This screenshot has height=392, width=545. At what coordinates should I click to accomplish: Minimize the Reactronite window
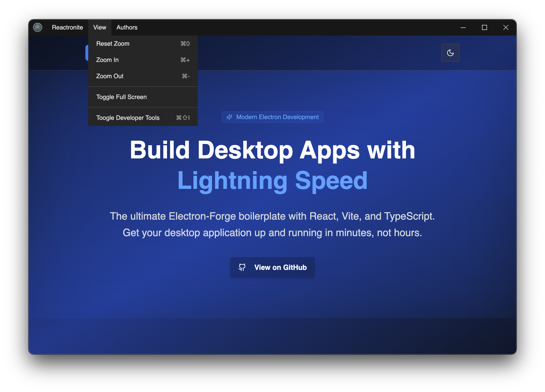[463, 27]
